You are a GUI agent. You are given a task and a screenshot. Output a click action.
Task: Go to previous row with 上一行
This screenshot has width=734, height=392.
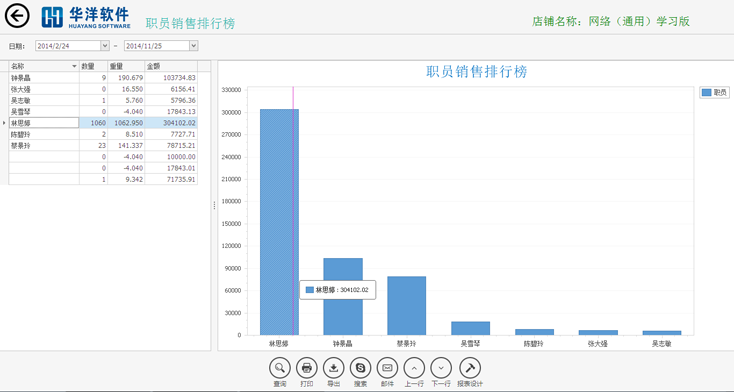414,368
